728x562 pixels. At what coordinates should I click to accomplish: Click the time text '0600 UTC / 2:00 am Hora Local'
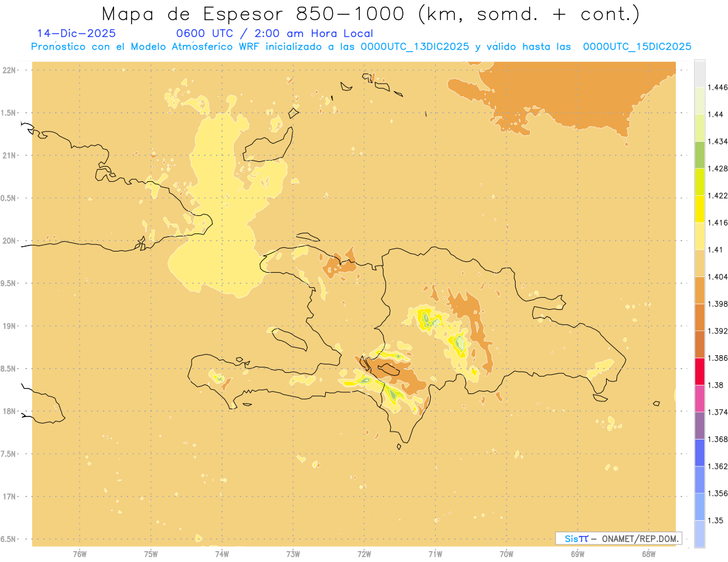[274, 33]
